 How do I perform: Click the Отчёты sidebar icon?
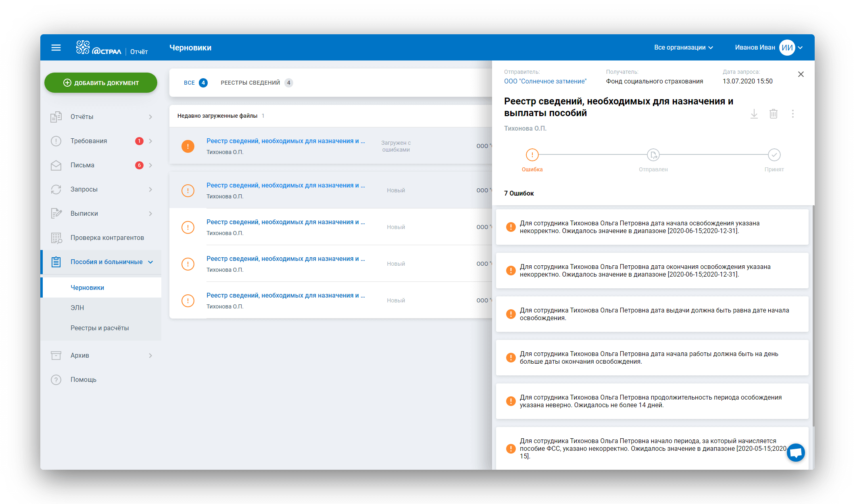pyautogui.click(x=56, y=117)
